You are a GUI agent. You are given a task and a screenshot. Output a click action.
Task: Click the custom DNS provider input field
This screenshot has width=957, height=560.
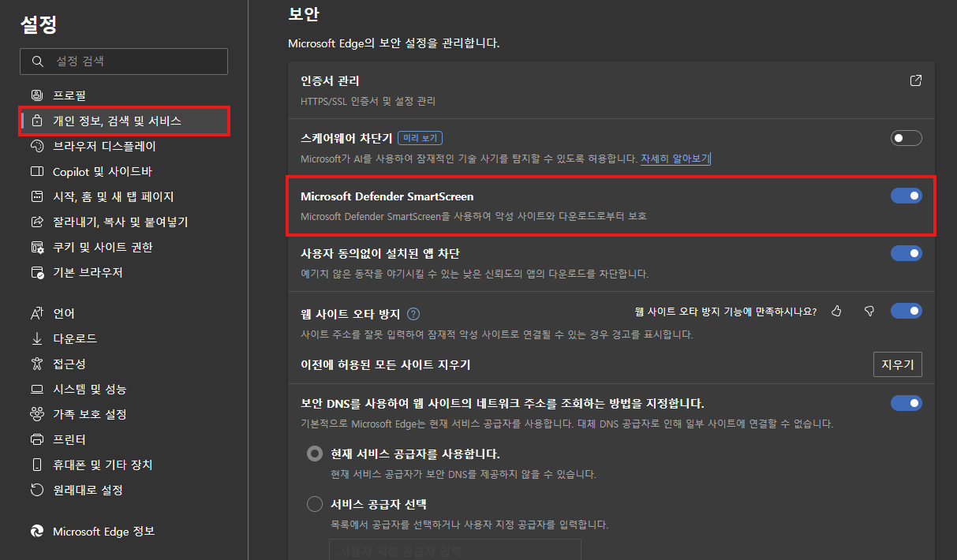[x=455, y=549]
